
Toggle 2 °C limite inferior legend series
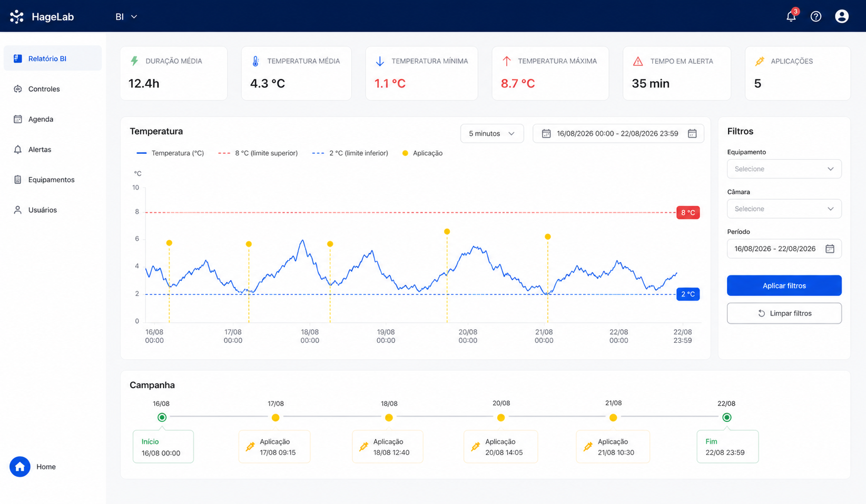(350, 153)
